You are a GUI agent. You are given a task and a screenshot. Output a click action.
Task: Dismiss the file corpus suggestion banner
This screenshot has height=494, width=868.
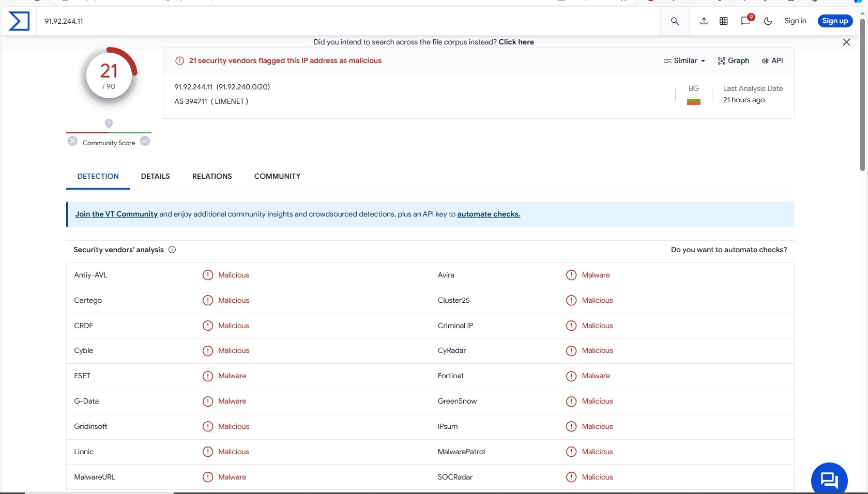tap(846, 42)
